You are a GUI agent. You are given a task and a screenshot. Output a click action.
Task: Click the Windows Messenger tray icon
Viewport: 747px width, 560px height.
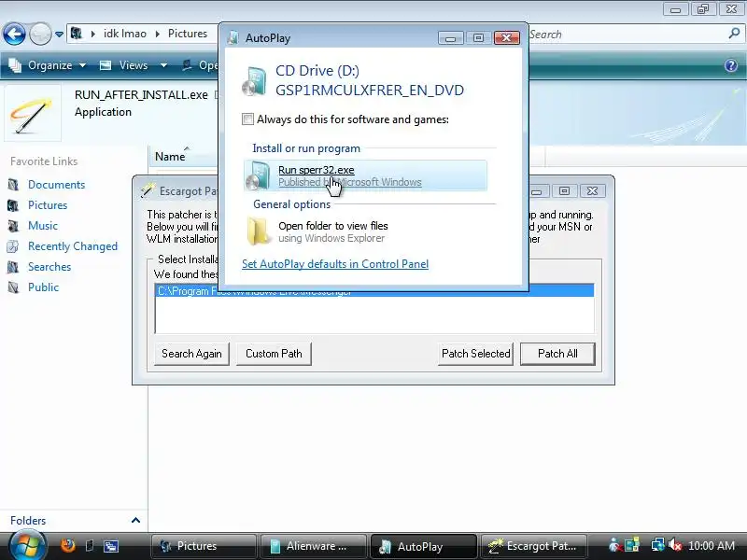click(x=614, y=545)
